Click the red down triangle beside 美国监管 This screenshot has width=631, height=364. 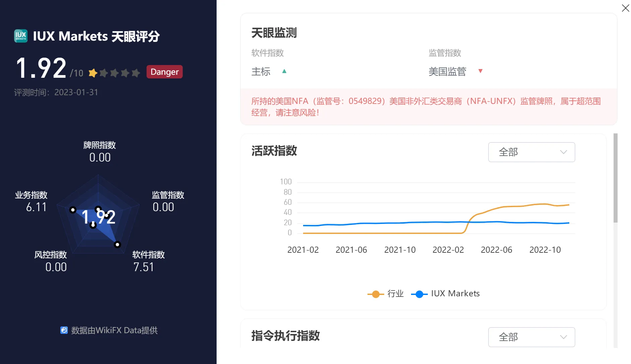[x=480, y=71]
